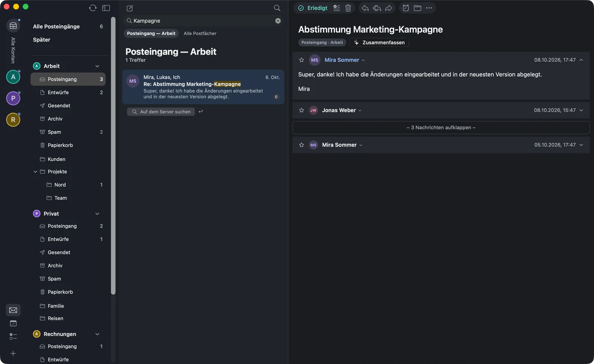Image resolution: width=594 pixels, height=364 pixels.
Task: Open unified inbox icon in account bar
Action: point(13,26)
